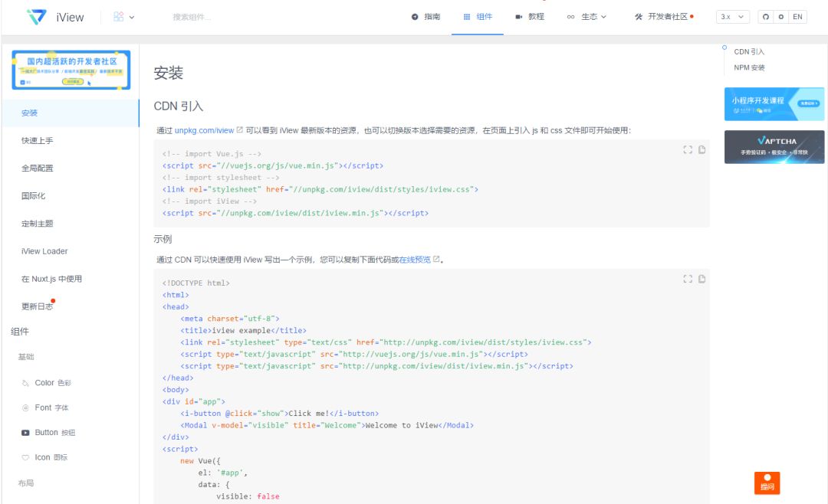Open the product grid switcher icon
The height and width of the screenshot is (504, 828).
(118, 17)
